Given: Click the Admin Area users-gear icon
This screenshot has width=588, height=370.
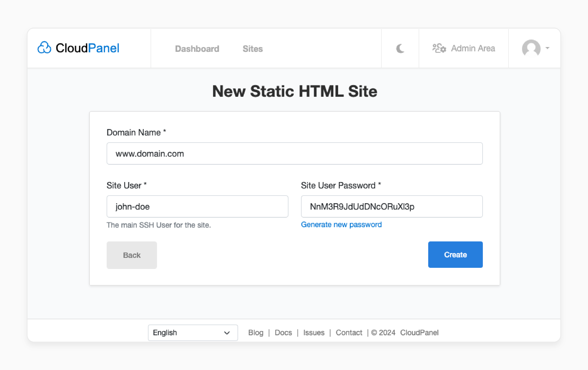Looking at the screenshot, I should 439,48.
